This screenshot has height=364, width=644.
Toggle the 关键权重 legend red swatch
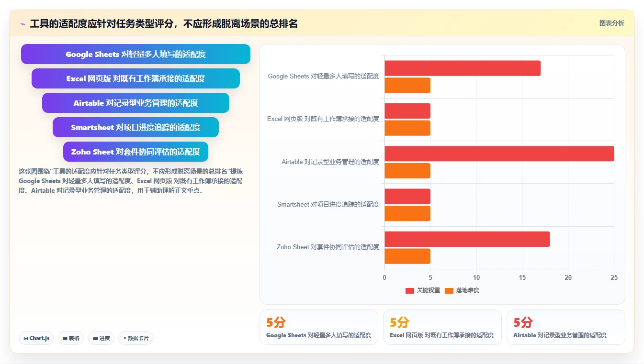coord(410,290)
